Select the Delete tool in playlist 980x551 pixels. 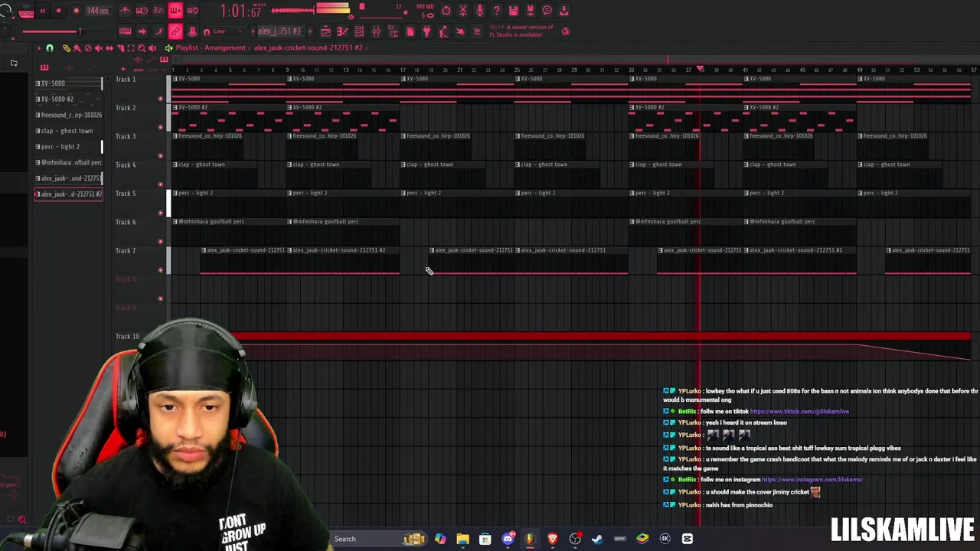point(87,48)
